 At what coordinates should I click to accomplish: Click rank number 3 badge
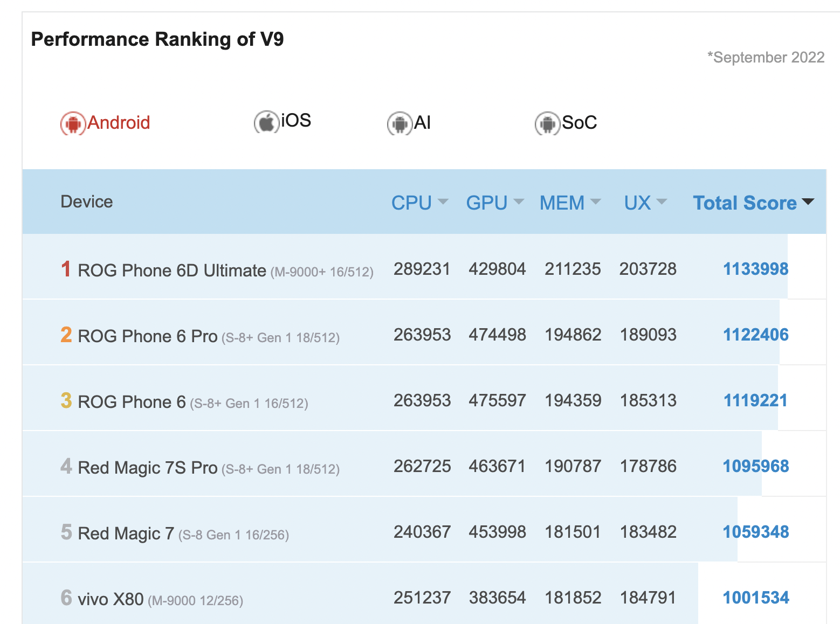point(66,400)
